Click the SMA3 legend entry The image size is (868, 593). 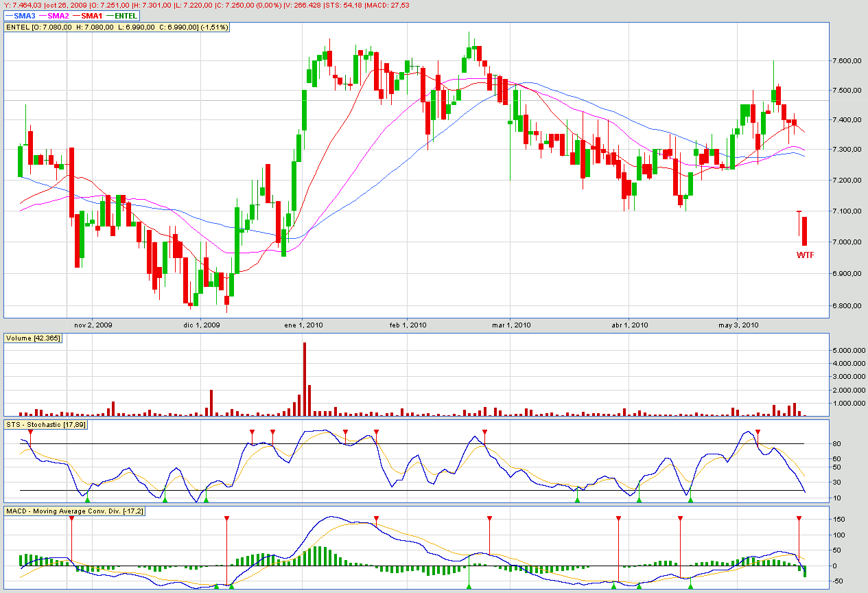(23, 15)
